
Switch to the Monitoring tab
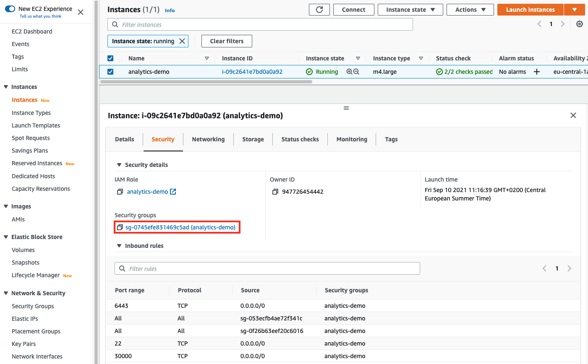point(352,139)
